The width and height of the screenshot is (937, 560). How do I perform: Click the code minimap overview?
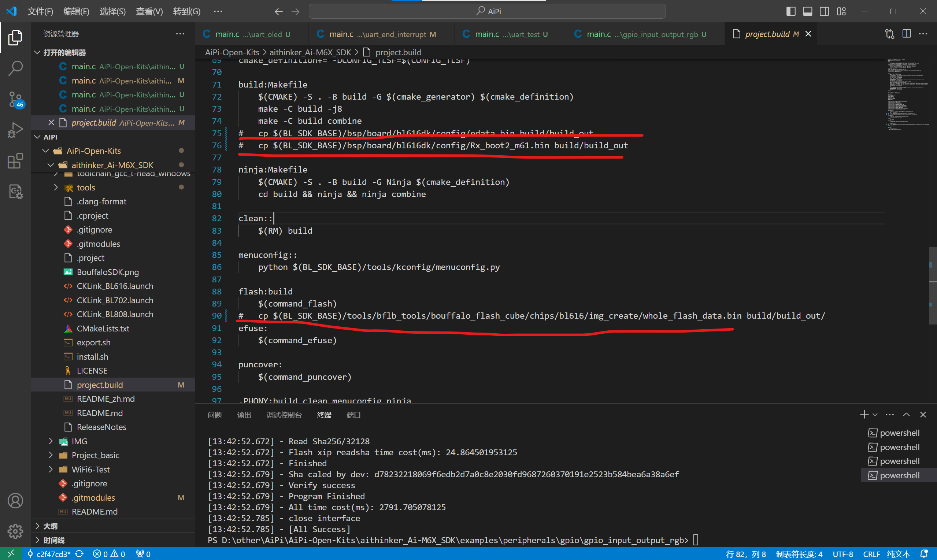point(907,94)
